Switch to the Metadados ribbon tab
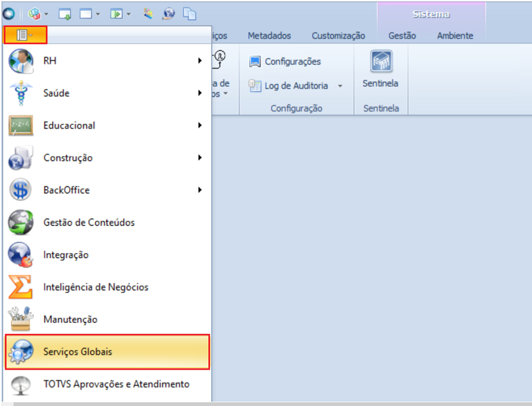The height and width of the screenshot is (406, 532). pyautogui.click(x=269, y=36)
